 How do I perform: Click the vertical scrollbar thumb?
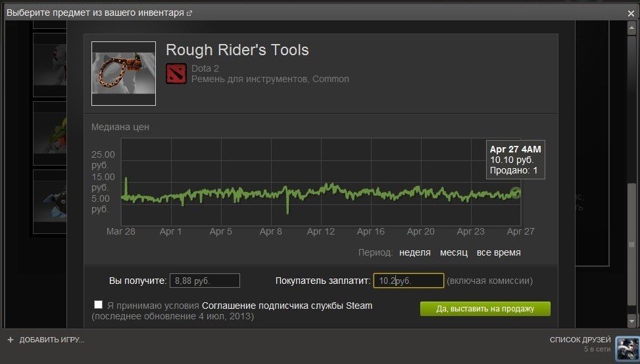[x=631, y=244]
